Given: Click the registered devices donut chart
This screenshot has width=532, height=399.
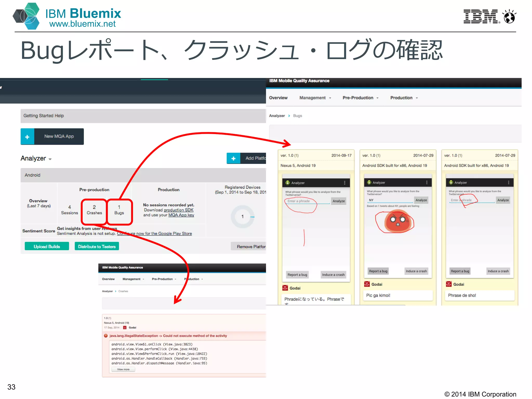Looking at the screenshot, I should 243,216.
